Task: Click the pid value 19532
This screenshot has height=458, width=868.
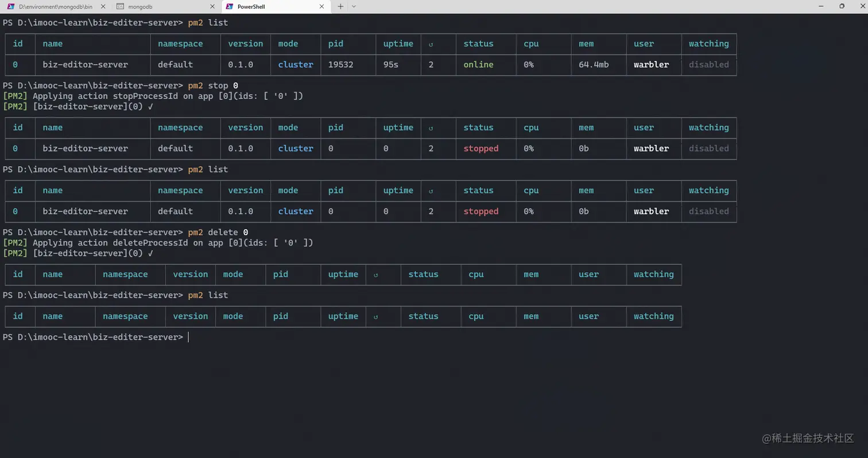Action: click(340, 65)
